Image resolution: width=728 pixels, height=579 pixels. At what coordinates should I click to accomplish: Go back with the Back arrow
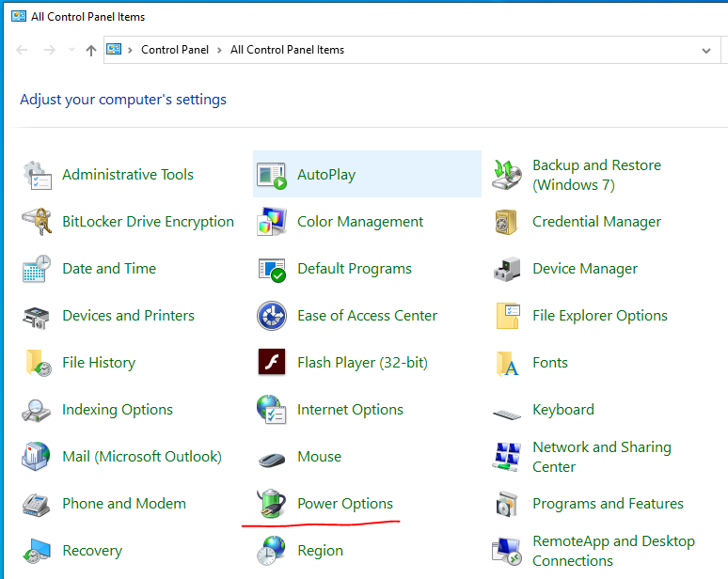22,50
